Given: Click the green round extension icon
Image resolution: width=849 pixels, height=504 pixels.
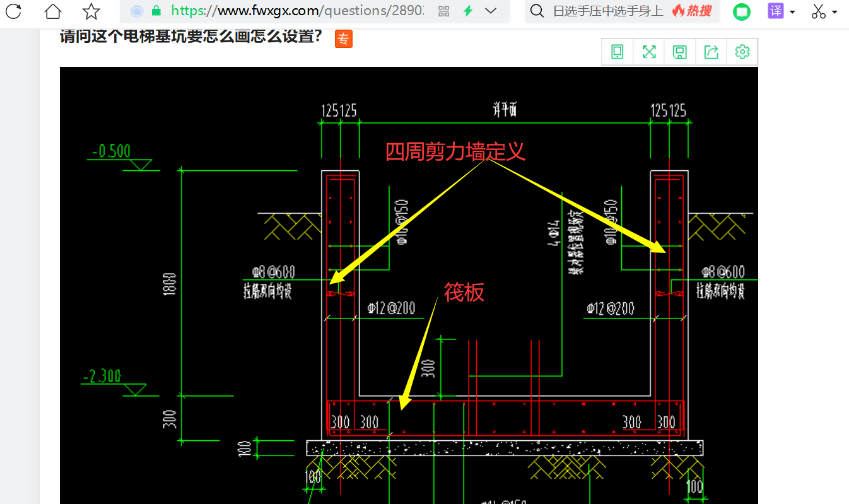Looking at the screenshot, I should tap(742, 11).
